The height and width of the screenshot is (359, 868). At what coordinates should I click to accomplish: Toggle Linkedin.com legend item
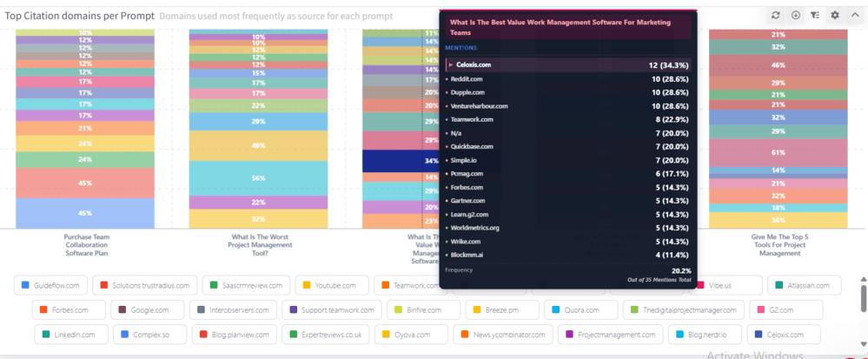click(70, 335)
